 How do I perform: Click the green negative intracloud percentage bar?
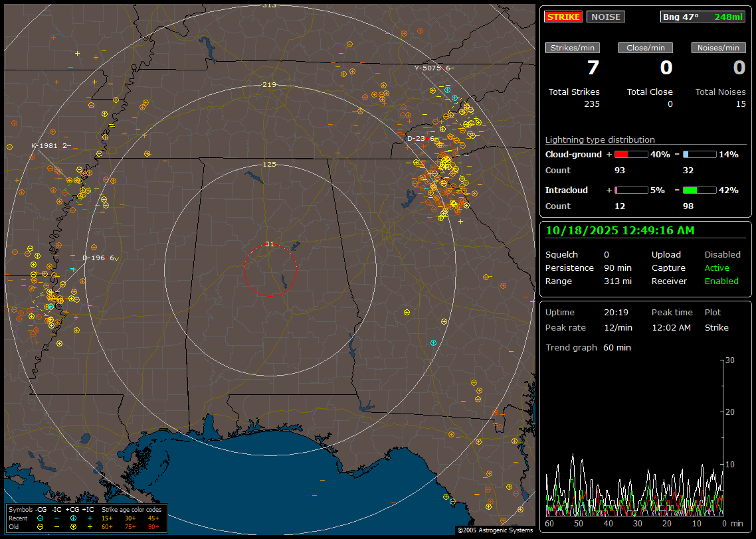700,191
